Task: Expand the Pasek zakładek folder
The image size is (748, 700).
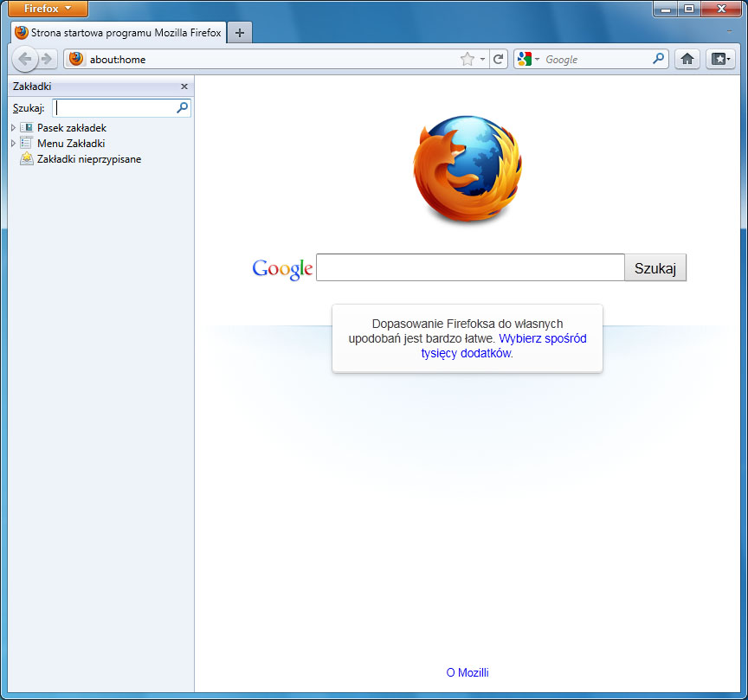Action: [x=13, y=128]
